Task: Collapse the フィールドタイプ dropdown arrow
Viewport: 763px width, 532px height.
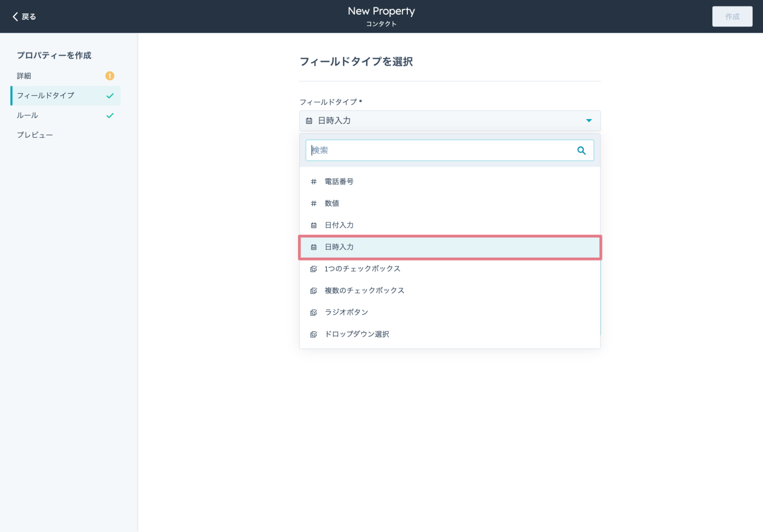Action: 589,121
